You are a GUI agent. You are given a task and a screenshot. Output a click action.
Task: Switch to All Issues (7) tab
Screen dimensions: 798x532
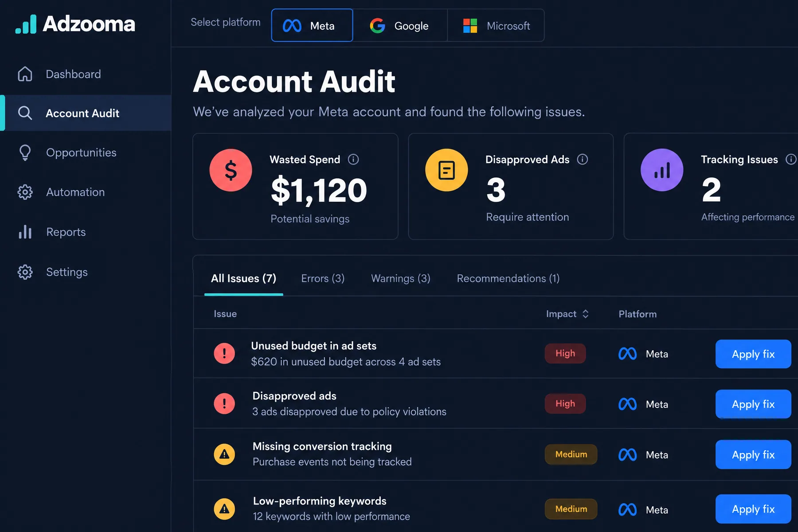(x=243, y=278)
